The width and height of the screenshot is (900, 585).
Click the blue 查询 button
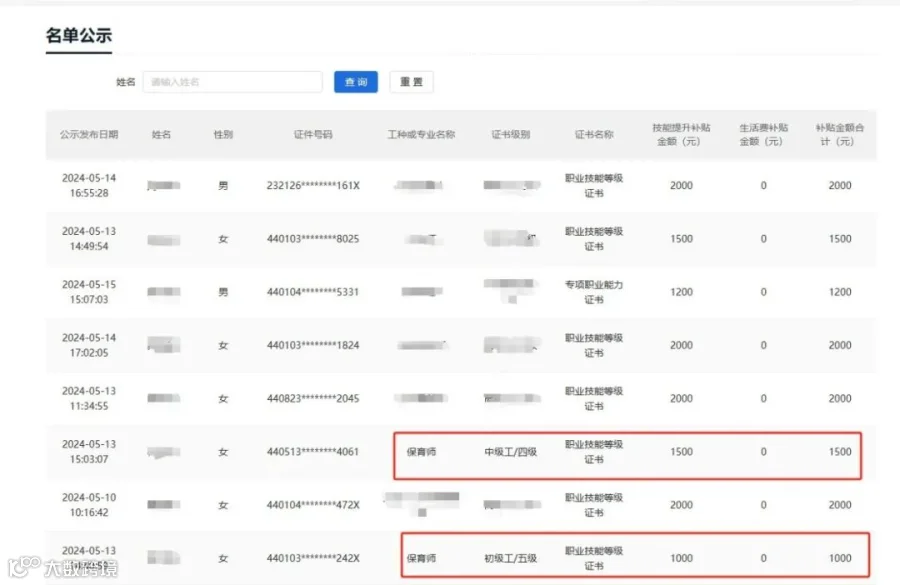356,82
